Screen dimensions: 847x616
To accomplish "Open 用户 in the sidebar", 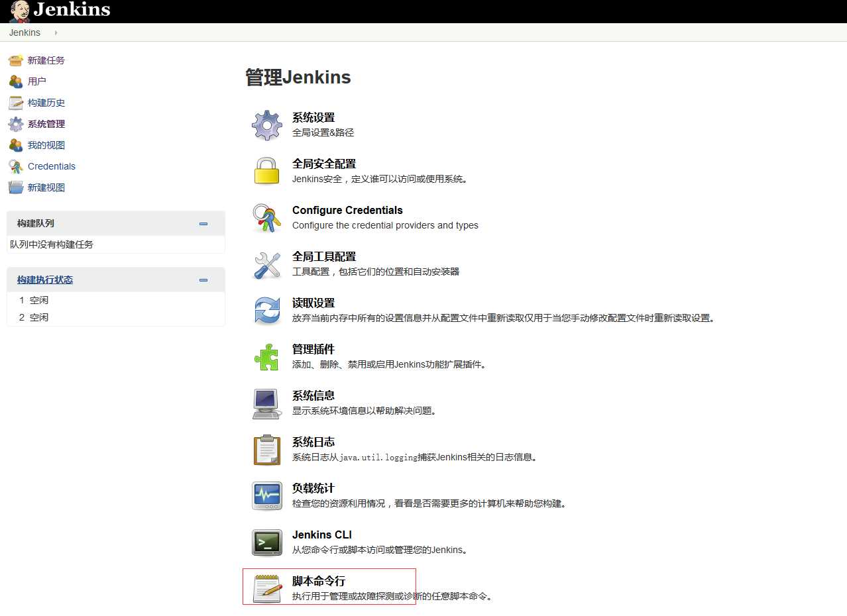I will coord(37,81).
